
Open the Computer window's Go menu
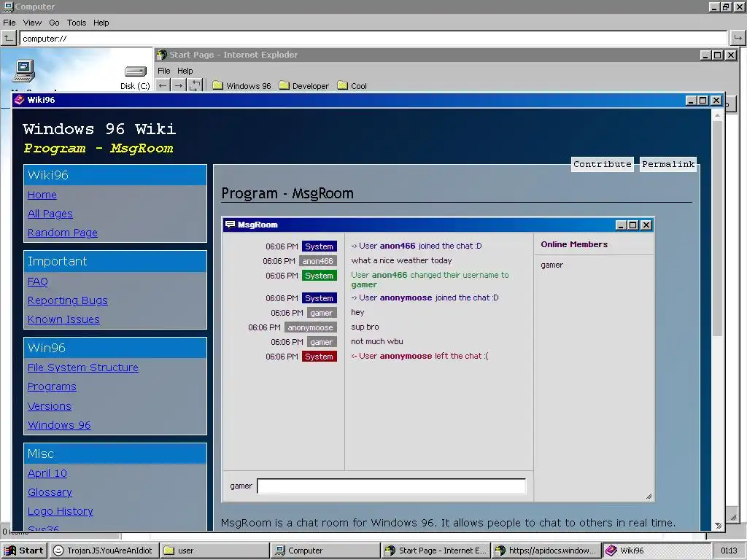[54, 23]
